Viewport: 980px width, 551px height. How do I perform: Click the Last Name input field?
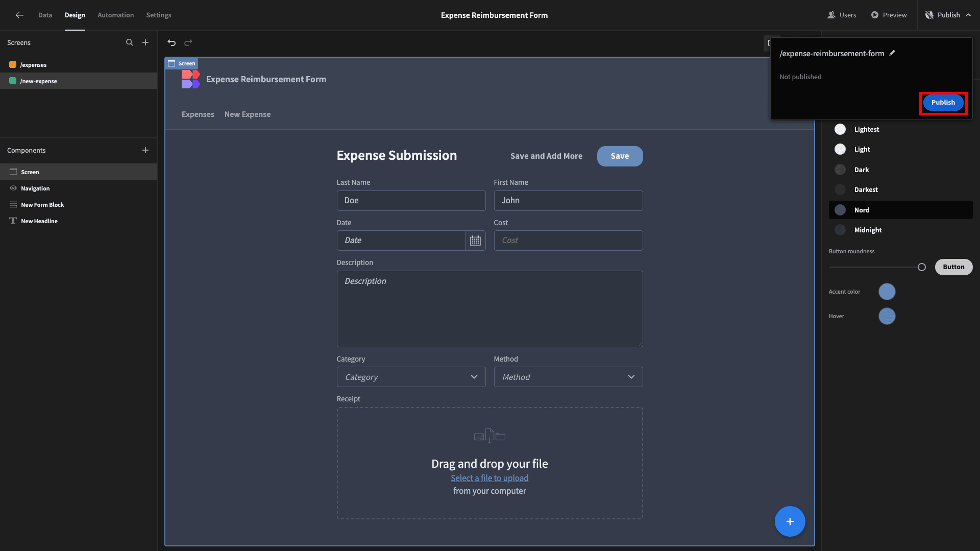click(x=411, y=201)
